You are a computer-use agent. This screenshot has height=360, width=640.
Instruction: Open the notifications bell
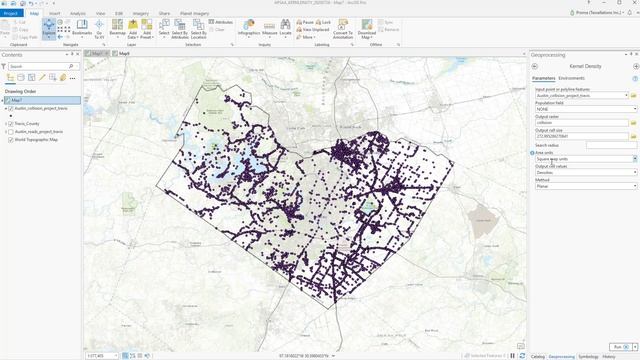tap(629, 13)
